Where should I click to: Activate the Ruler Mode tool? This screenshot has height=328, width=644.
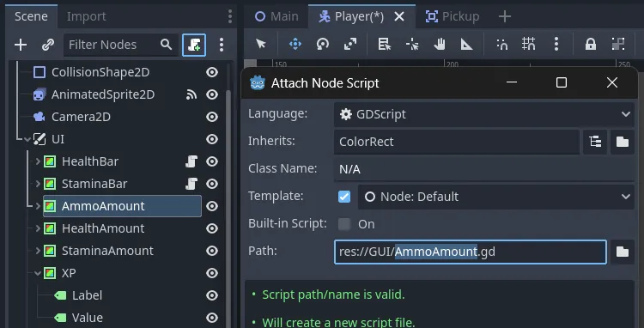pyautogui.click(x=466, y=44)
